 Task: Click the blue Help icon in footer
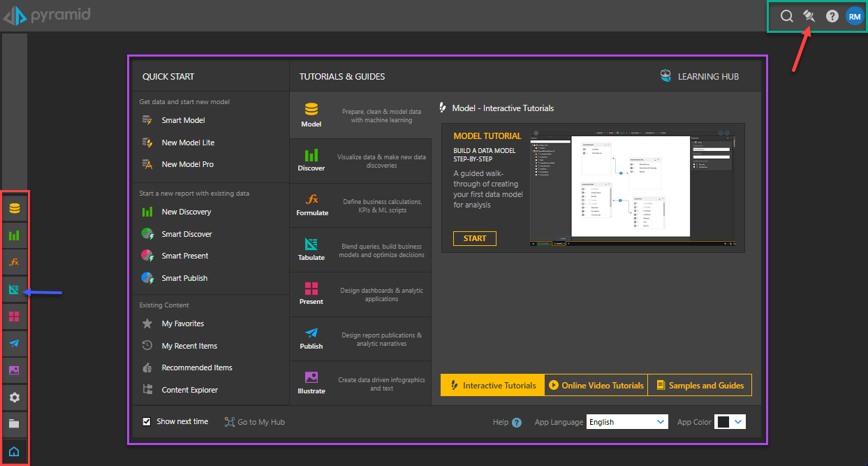[x=517, y=422]
